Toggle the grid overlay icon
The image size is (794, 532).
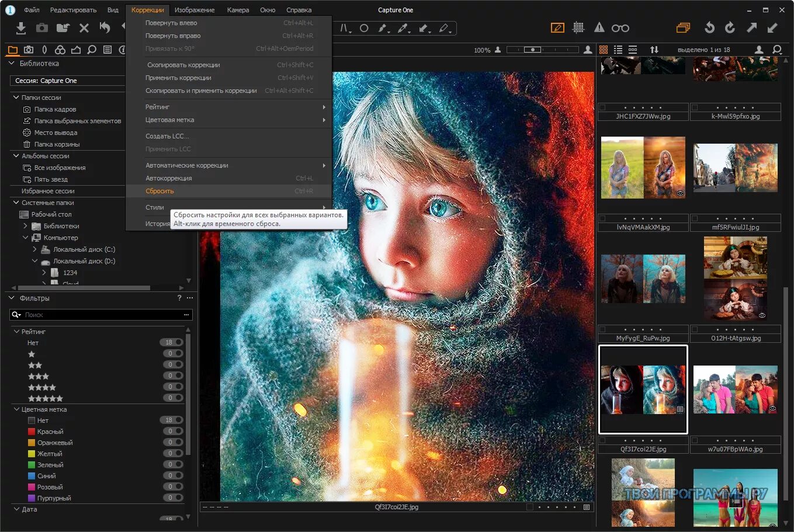coord(578,27)
